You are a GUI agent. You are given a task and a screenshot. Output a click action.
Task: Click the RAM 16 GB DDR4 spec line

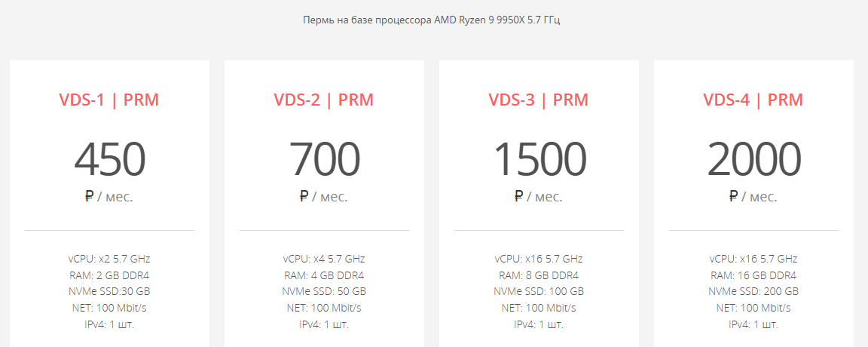753,275
